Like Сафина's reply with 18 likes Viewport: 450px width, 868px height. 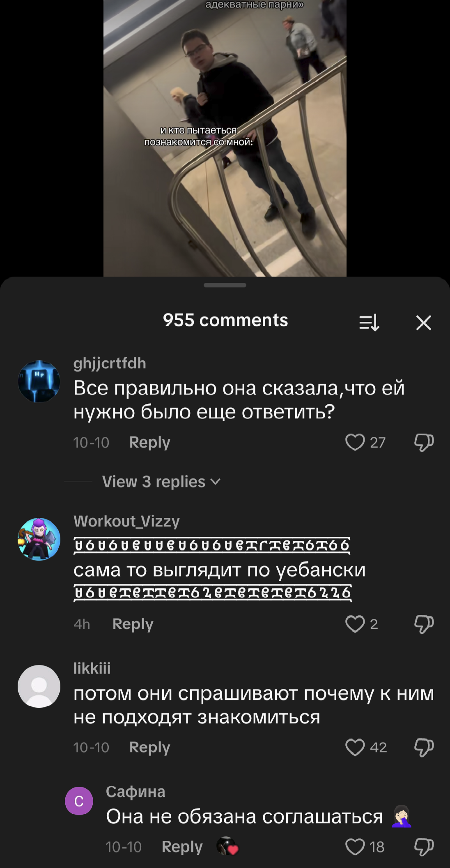click(355, 847)
